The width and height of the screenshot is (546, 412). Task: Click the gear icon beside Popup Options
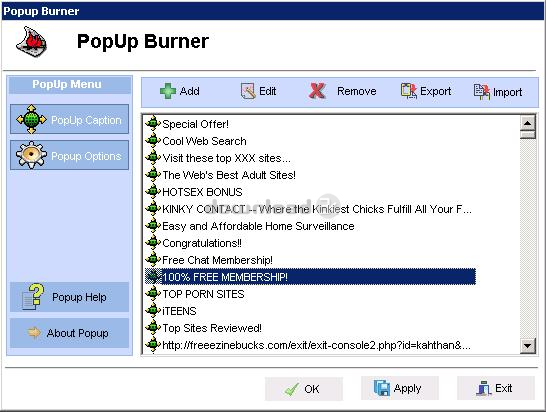click(x=31, y=155)
